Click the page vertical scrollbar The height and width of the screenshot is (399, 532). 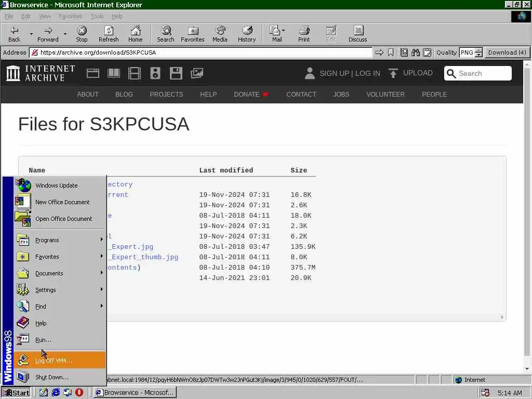pyautogui.click(x=527, y=216)
